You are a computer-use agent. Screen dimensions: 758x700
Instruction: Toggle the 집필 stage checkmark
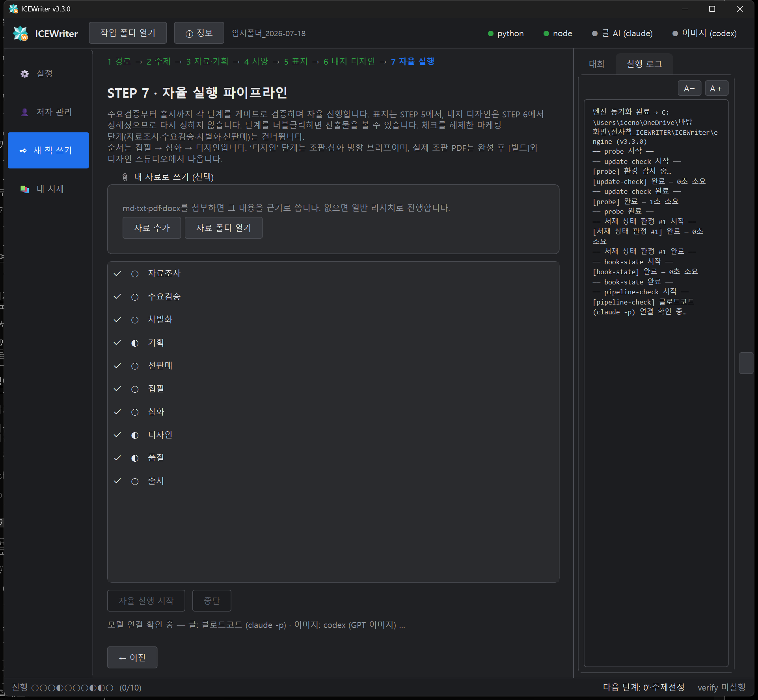point(117,388)
